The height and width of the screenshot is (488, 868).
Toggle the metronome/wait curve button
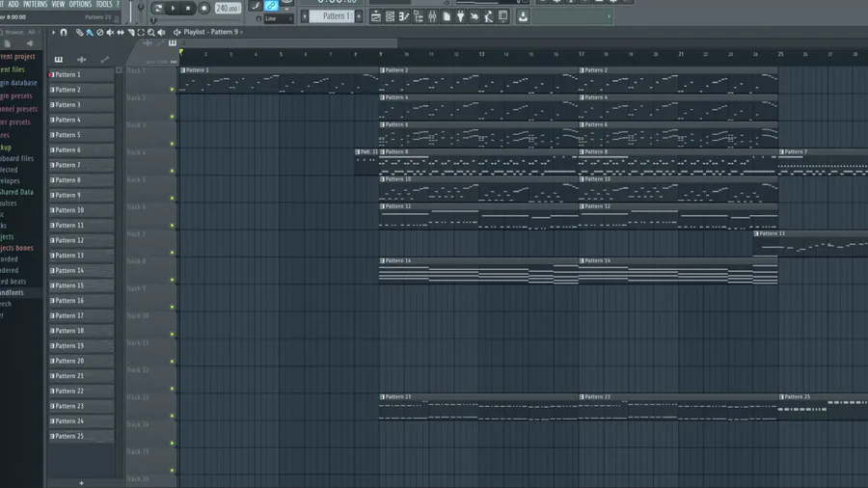click(x=256, y=6)
